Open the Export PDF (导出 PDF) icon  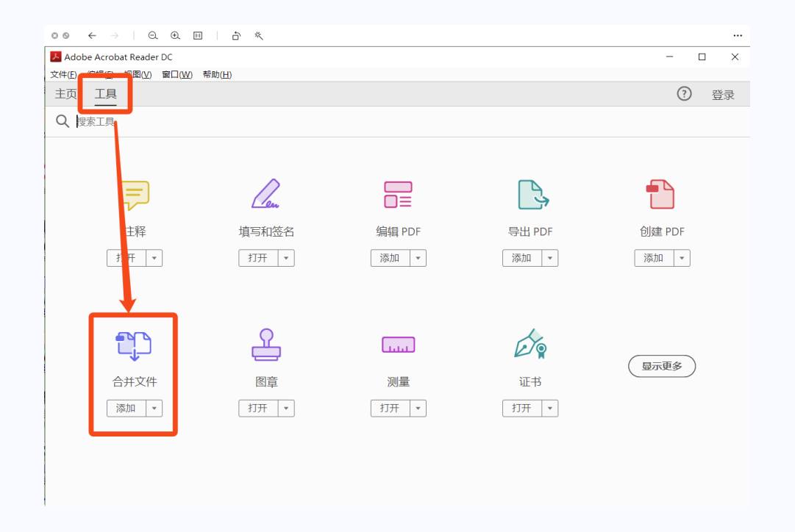coord(530,195)
